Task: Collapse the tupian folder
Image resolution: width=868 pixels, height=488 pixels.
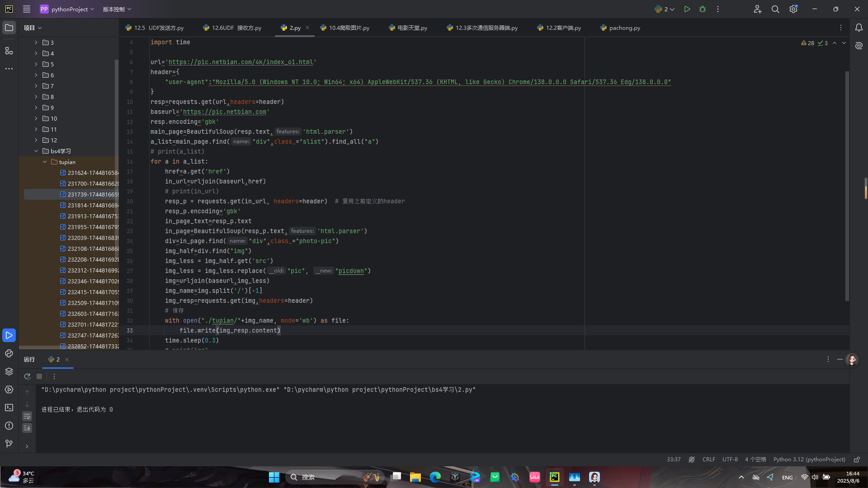Action: pos(45,162)
